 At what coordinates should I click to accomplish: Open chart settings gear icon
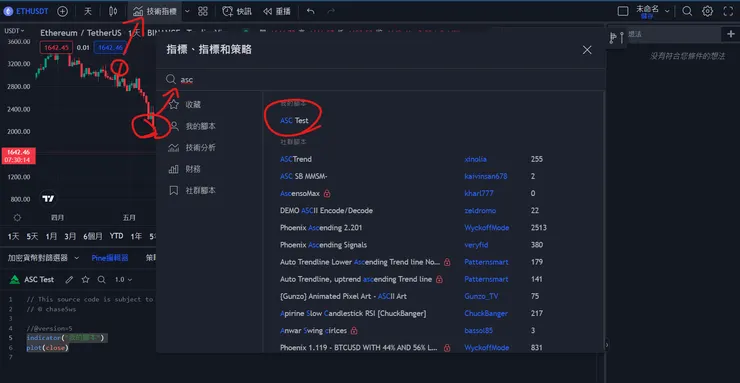707,11
